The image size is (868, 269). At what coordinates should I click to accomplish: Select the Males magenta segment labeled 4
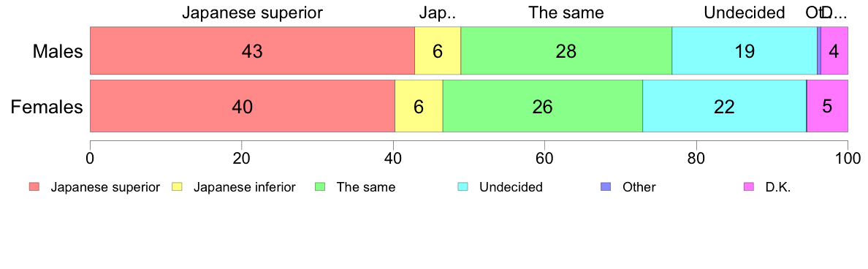click(834, 50)
